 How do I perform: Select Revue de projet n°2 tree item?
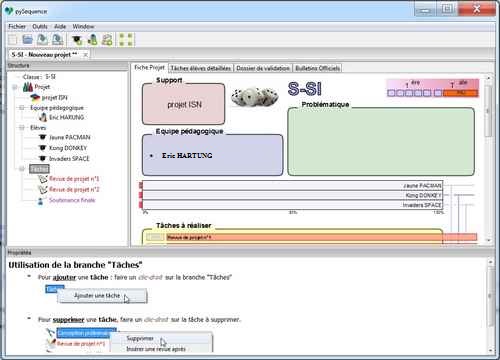(x=74, y=189)
